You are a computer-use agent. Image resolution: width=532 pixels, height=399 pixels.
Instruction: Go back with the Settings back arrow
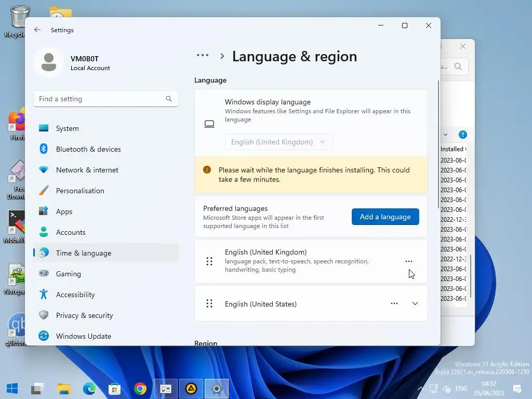click(x=37, y=30)
